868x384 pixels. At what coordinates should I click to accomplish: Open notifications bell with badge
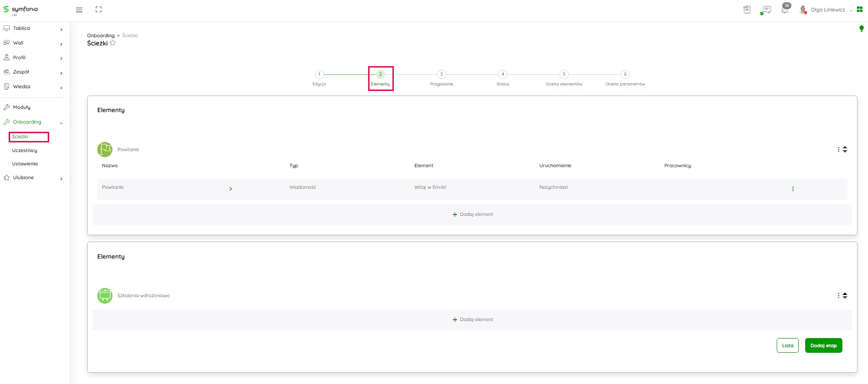coord(784,10)
